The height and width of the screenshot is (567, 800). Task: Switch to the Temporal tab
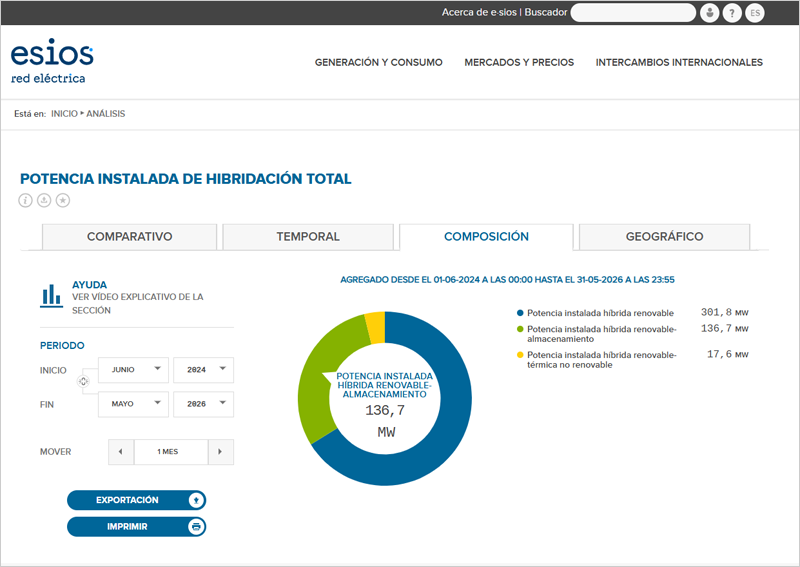tap(308, 237)
